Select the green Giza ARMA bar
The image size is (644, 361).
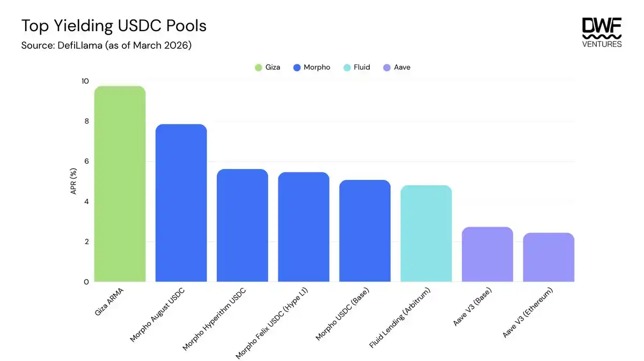120,184
